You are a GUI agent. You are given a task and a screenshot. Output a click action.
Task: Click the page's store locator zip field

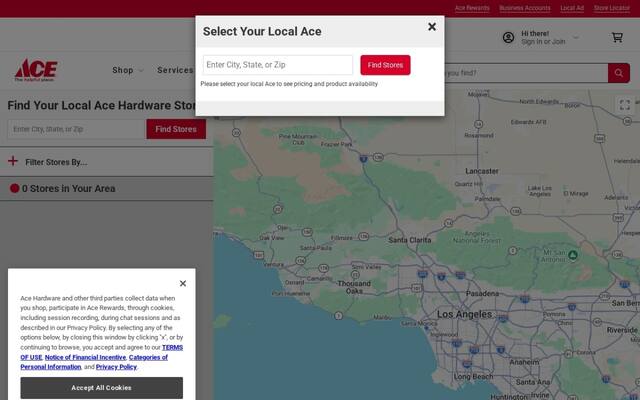click(77, 129)
